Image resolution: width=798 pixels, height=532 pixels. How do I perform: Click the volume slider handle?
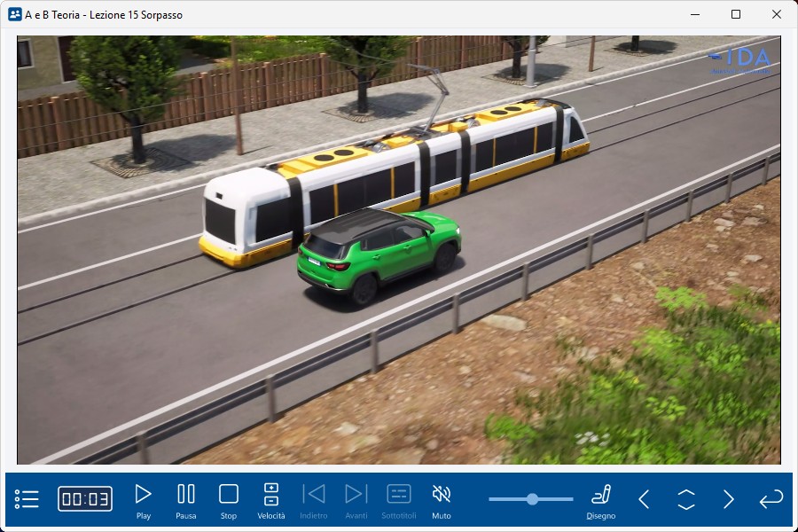tap(532, 499)
